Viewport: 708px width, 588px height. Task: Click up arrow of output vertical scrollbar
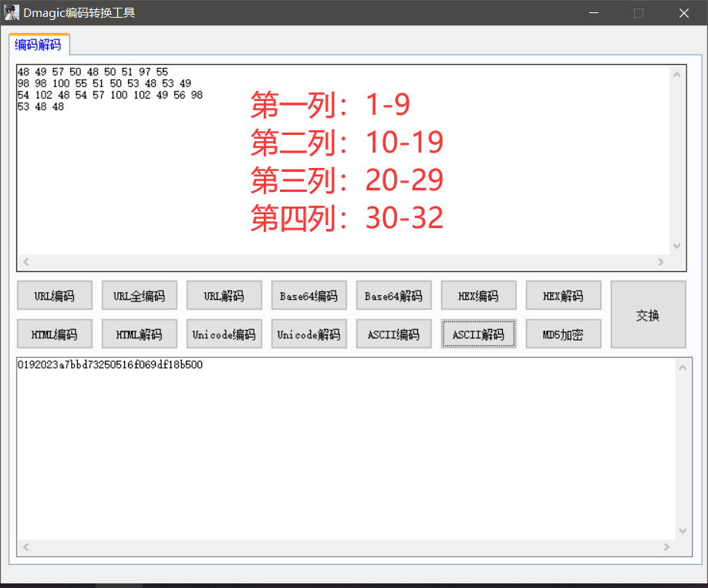point(683,368)
